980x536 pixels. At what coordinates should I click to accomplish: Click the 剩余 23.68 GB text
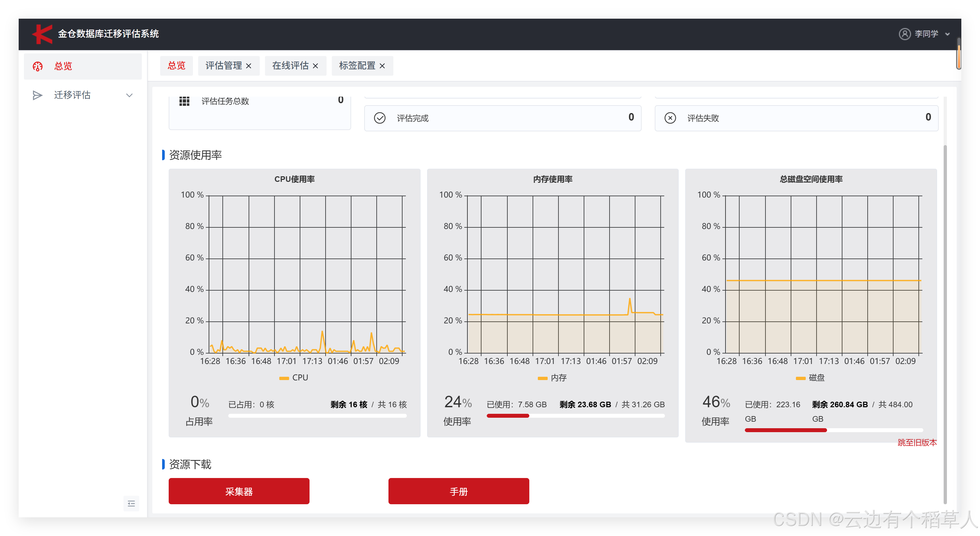pyautogui.click(x=585, y=404)
